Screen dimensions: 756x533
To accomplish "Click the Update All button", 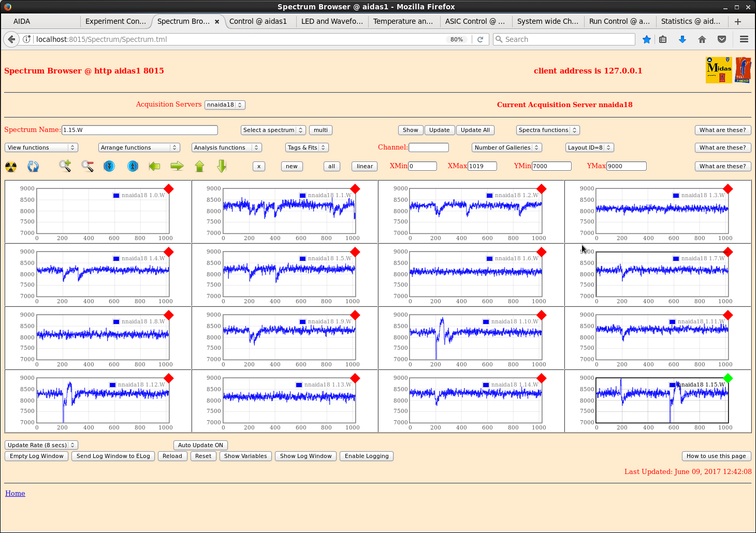I will 475,130.
